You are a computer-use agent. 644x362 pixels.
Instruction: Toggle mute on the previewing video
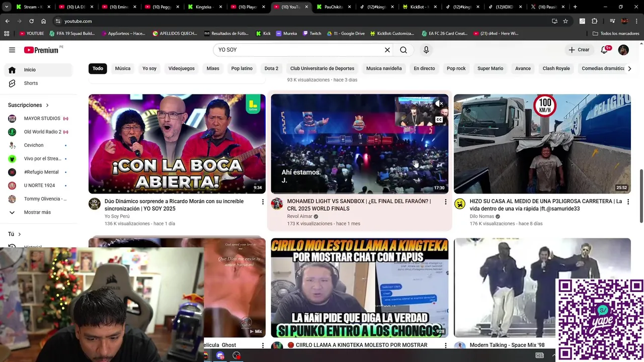(439, 104)
